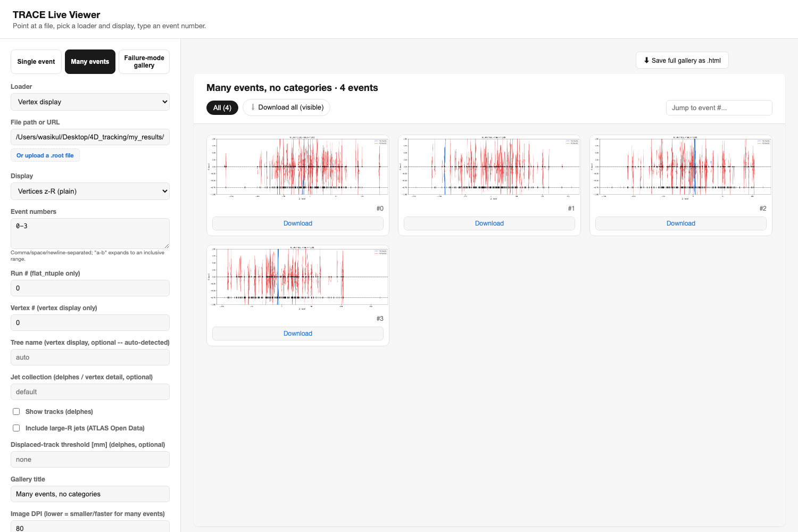
Task: Open the Failure-mode gallery tab
Action: coord(144,62)
